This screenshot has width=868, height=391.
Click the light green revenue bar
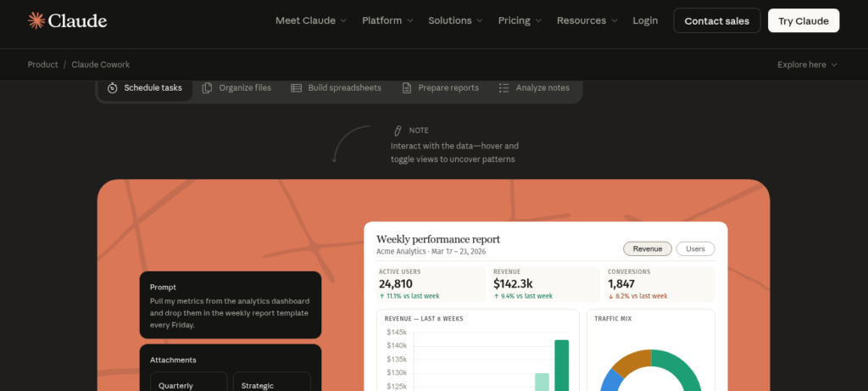click(x=542, y=383)
